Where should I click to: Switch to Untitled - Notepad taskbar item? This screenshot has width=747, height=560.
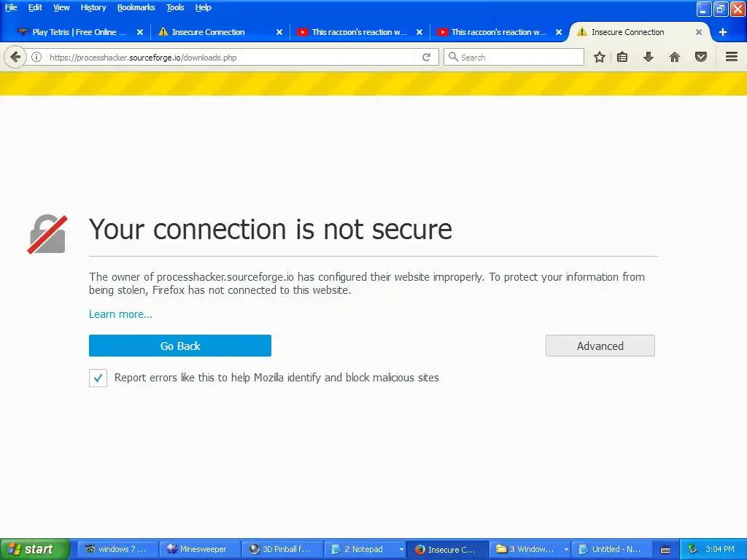pos(612,549)
